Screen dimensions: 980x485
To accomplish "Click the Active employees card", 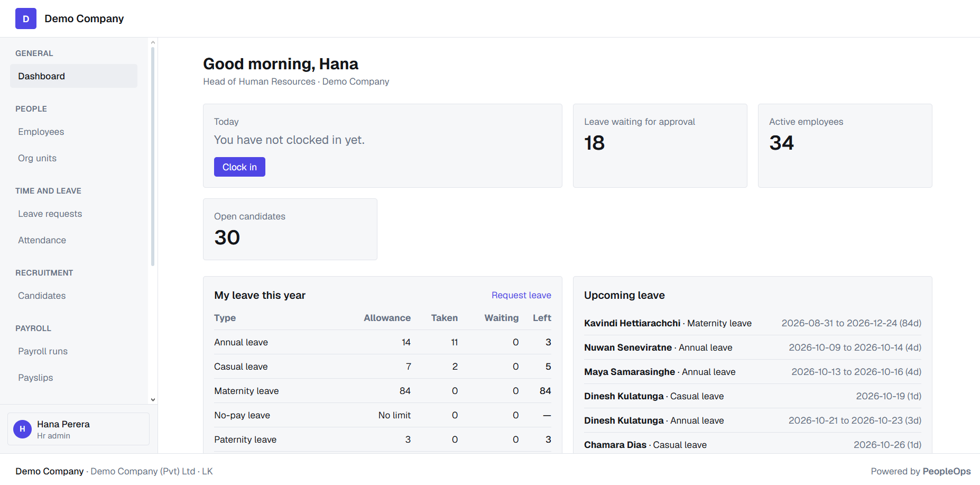I will pyautogui.click(x=845, y=145).
